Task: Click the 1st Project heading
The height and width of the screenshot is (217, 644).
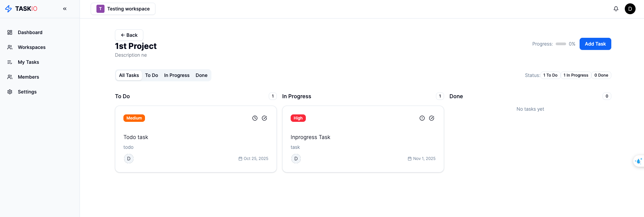Action: (136, 46)
